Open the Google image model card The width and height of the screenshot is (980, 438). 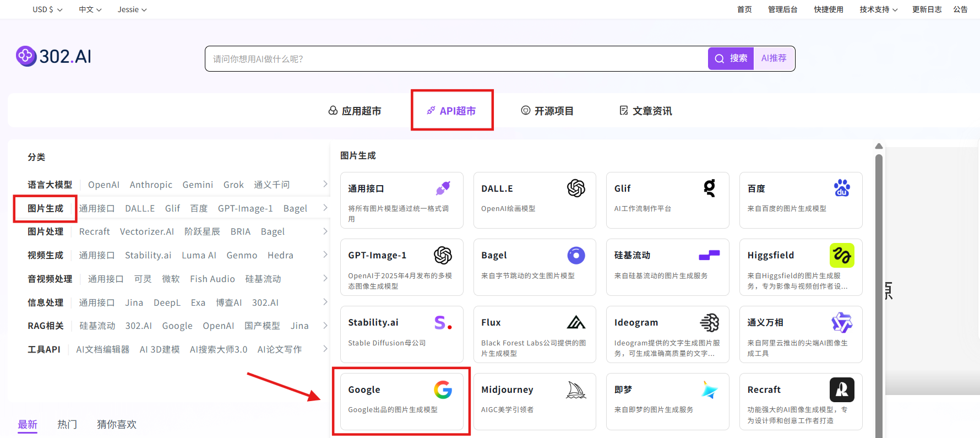401,401
